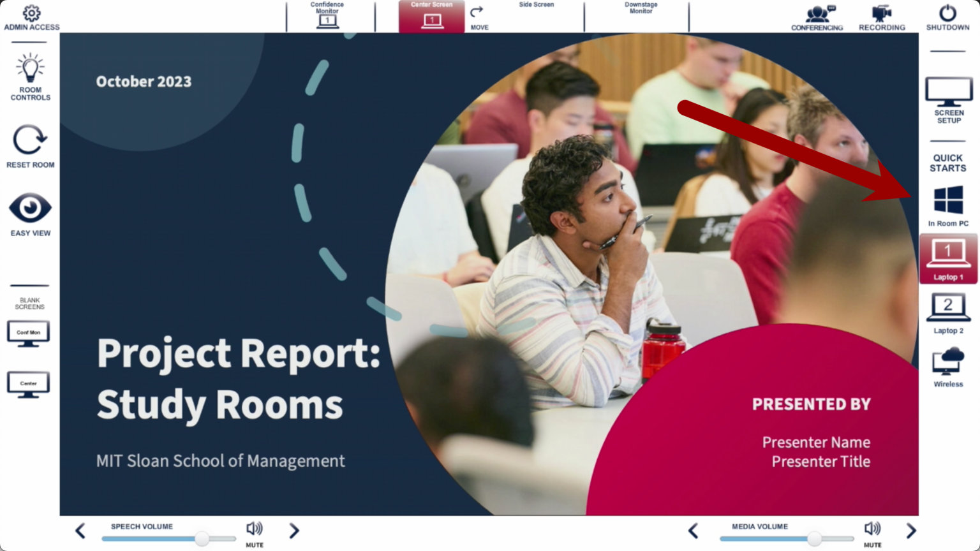
Task: Lower speech volume with left chevron
Action: [x=80, y=531]
